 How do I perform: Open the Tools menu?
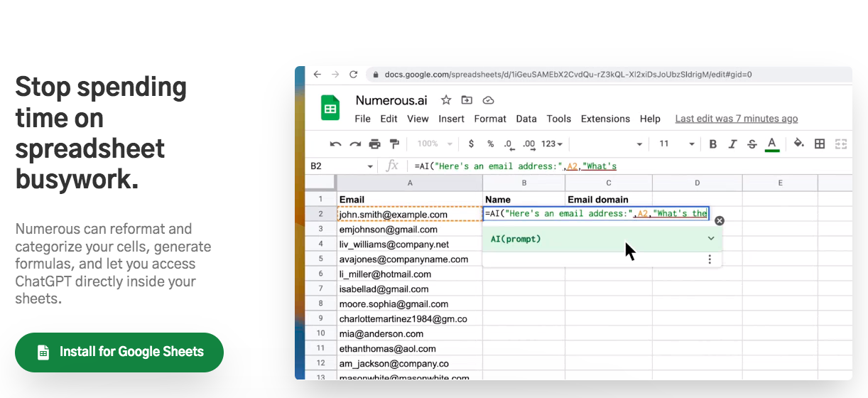coord(559,119)
